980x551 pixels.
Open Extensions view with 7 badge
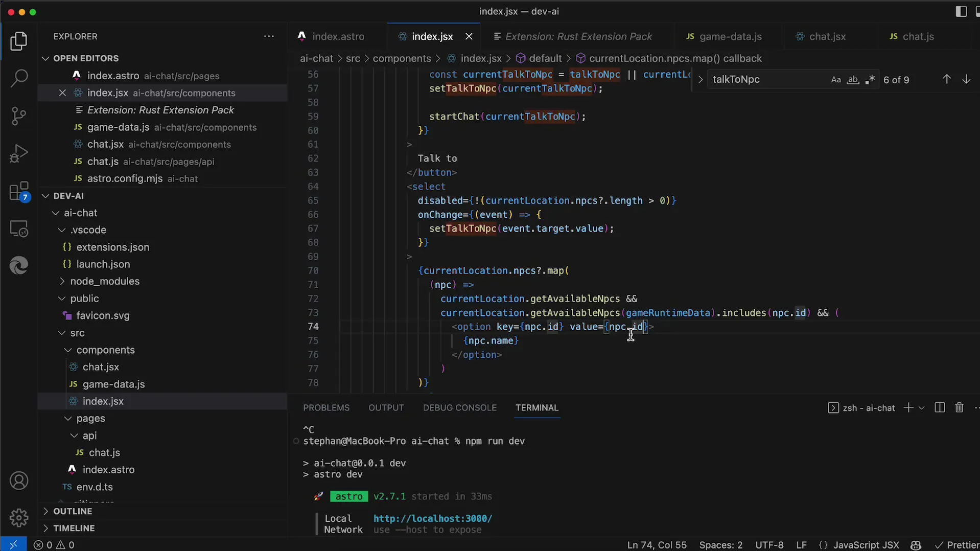[19, 192]
